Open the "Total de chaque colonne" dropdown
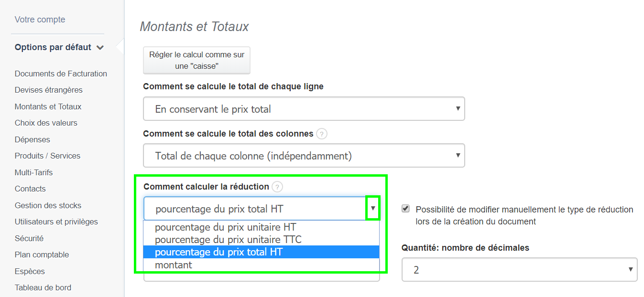The width and height of the screenshot is (644, 297). click(x=304, y=155)
